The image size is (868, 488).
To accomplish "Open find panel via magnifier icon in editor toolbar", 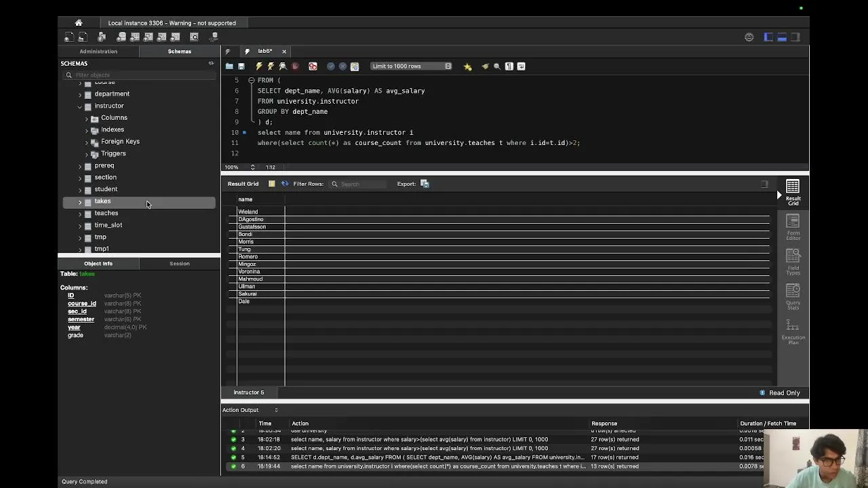I will 497,66.
